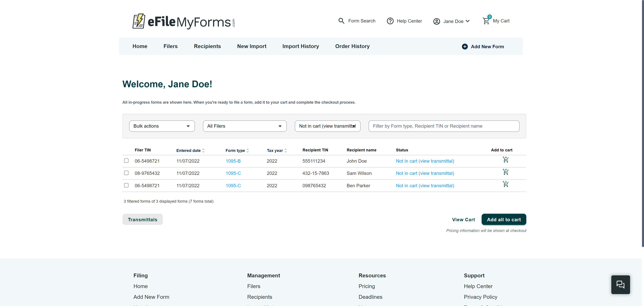Image resolution: width=644 pixels, height=306 pixels.
Task: Check the checkbox for John Doe's row
Action: (x=126, y=161)
